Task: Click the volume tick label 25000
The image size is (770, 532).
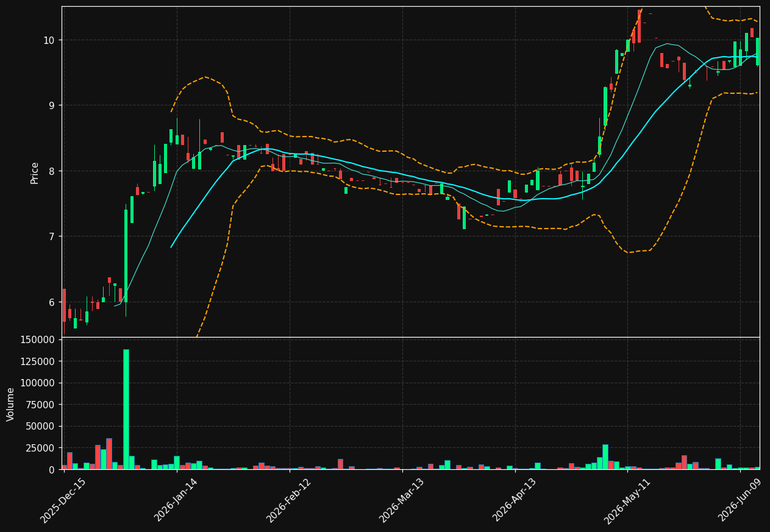Action: coord(40,448)
